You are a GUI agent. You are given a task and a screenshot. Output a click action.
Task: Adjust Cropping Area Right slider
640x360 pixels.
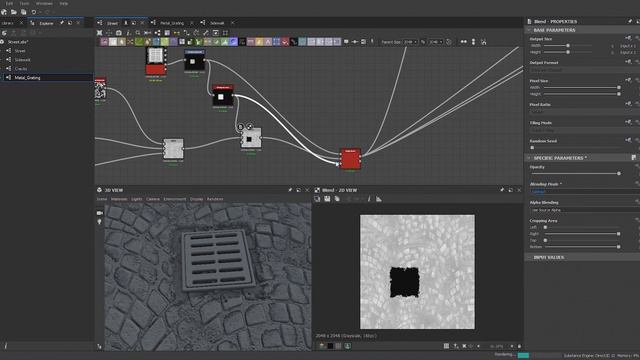tap(618, 234)
